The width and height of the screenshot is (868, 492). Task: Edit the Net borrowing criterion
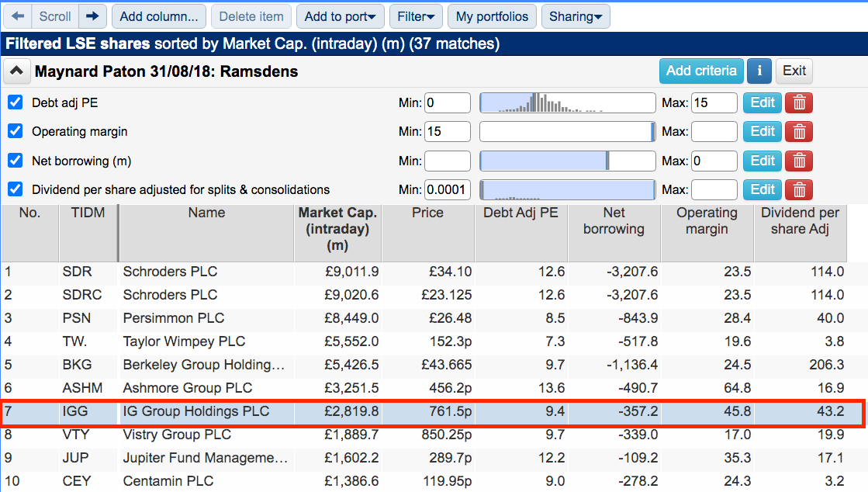[763, 161]
